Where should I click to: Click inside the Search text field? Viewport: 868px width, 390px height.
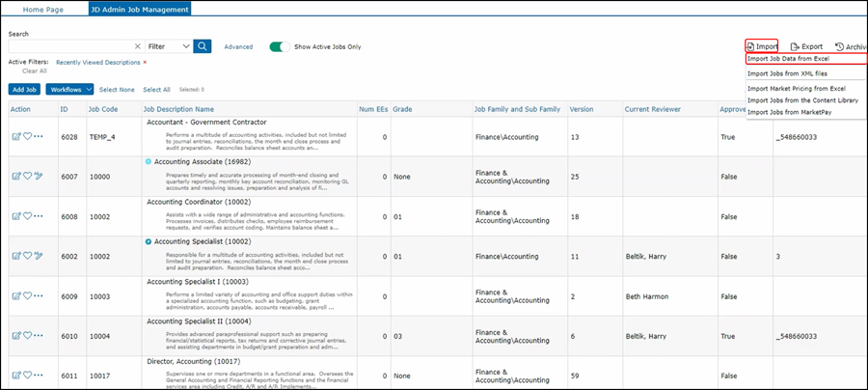pos(68,46)
